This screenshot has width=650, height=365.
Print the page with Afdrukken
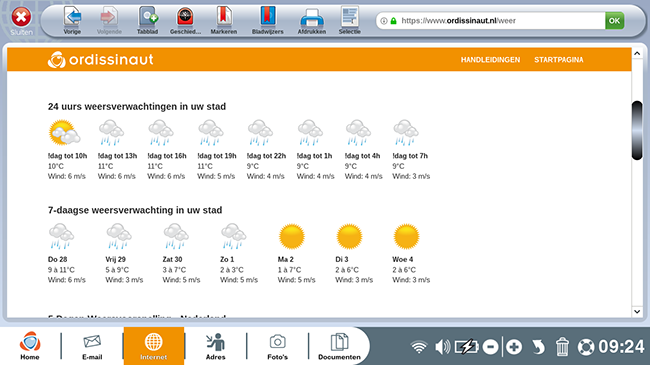(x=312, y=20)
